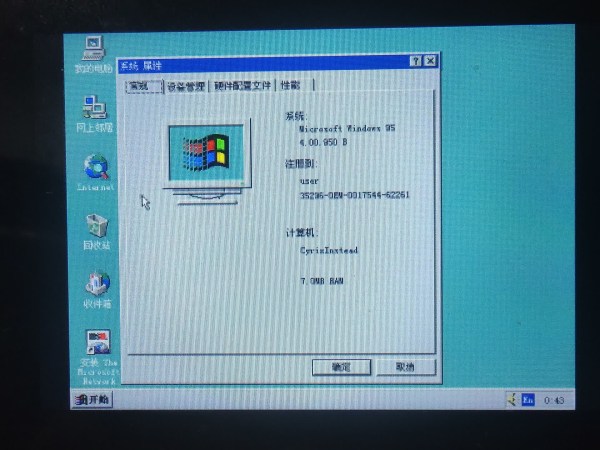Open the 设备管理 device manager tab
Image resolution: width=600 pixels, height=450 pixels.
186,86
